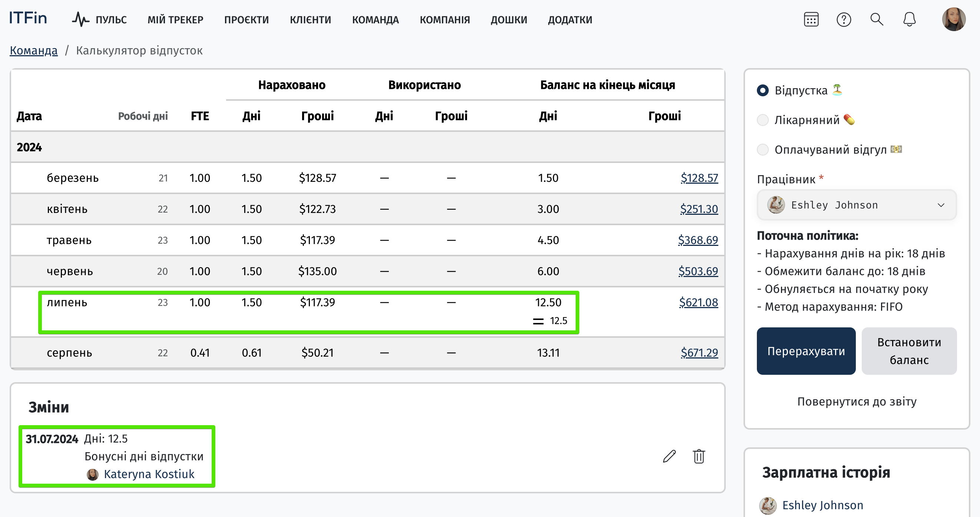Open the ДОШКИ menu

[509, 20]
